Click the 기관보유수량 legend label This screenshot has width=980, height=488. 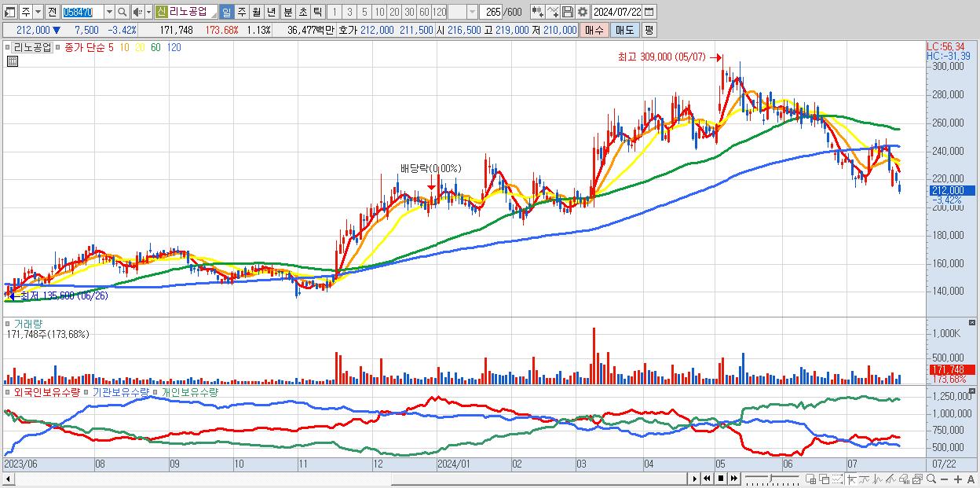point(121,391)
